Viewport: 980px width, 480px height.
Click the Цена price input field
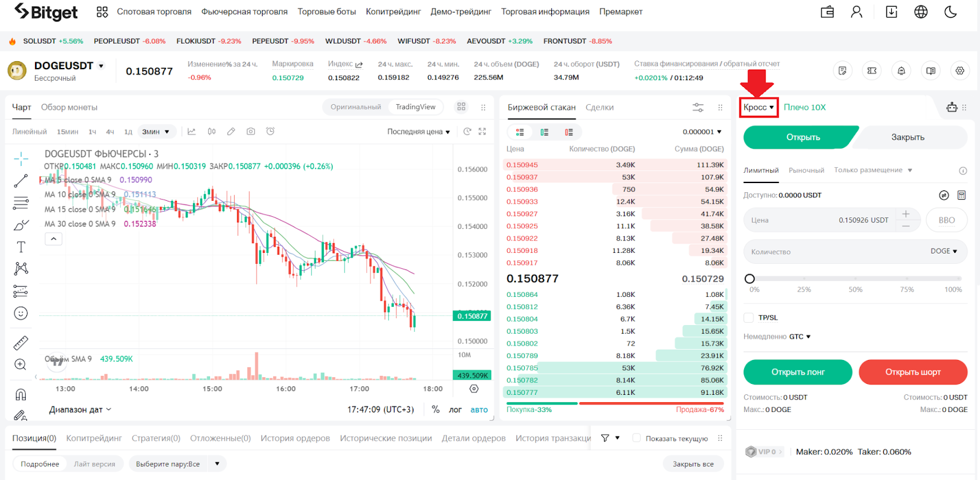[x=820, y=220]
